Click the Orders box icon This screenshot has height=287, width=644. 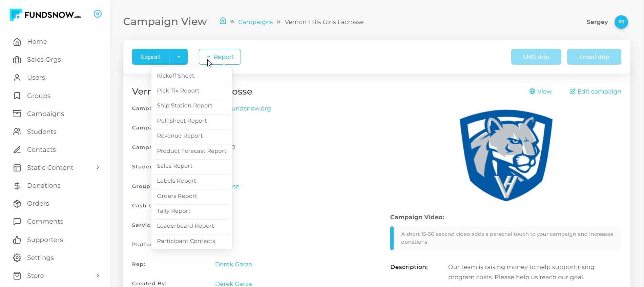17,204
